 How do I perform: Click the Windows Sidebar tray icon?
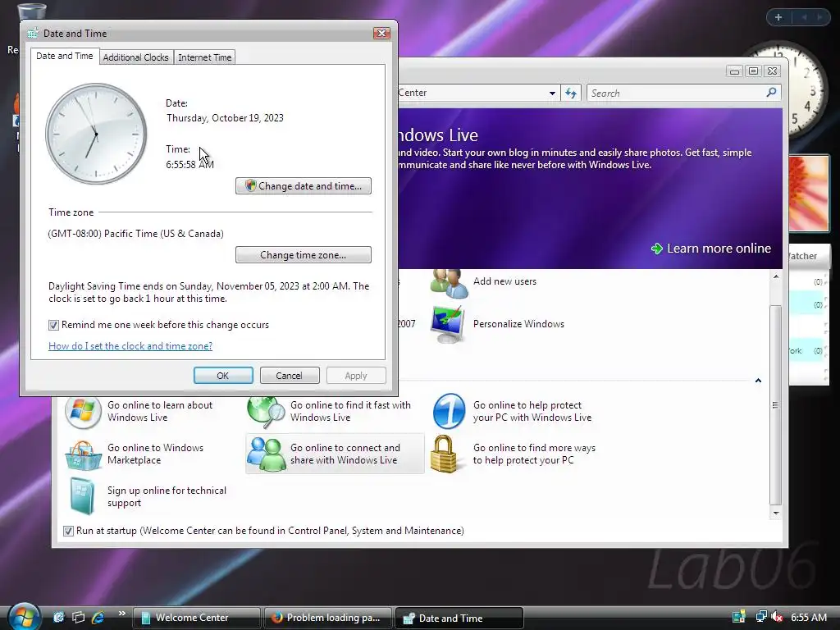pos(739,617)
